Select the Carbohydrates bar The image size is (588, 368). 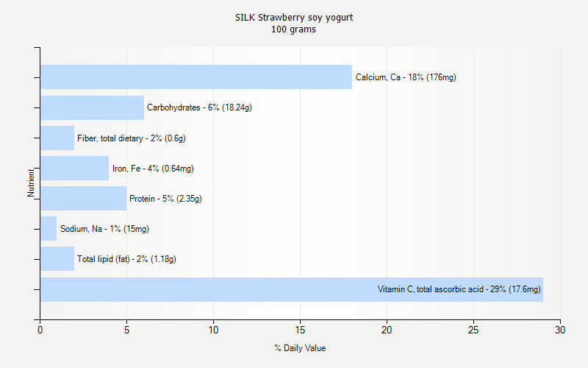(93, 107)
